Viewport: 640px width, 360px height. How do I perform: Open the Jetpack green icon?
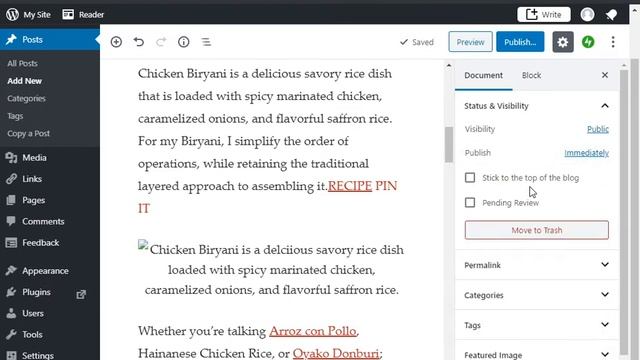(x=588, y=42)
